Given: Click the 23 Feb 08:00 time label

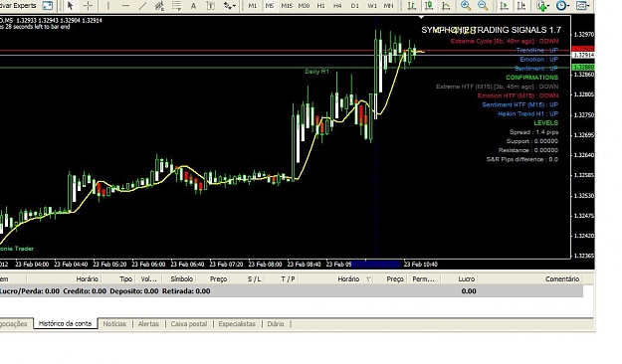Looking at the screenshot, I should tap(265, 265).
